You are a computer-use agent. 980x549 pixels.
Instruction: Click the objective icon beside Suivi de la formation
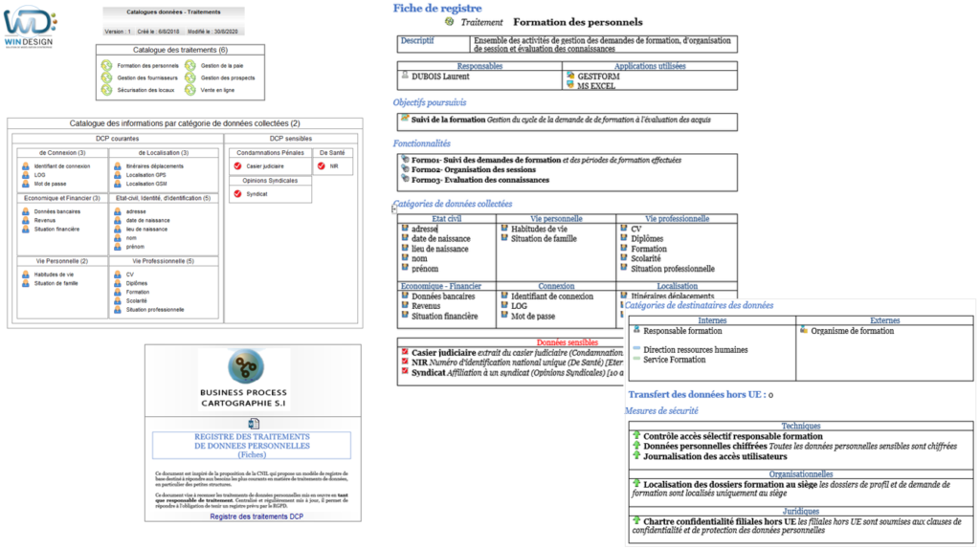pyautogui.click(x=405, y=118)
